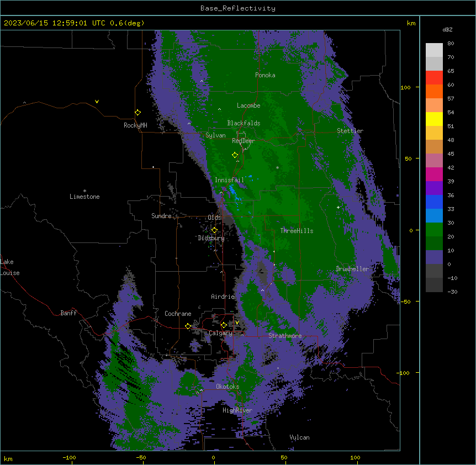Click the -30 value on dBZ legend
The image size is (476, 465).
tap(452, 292)
